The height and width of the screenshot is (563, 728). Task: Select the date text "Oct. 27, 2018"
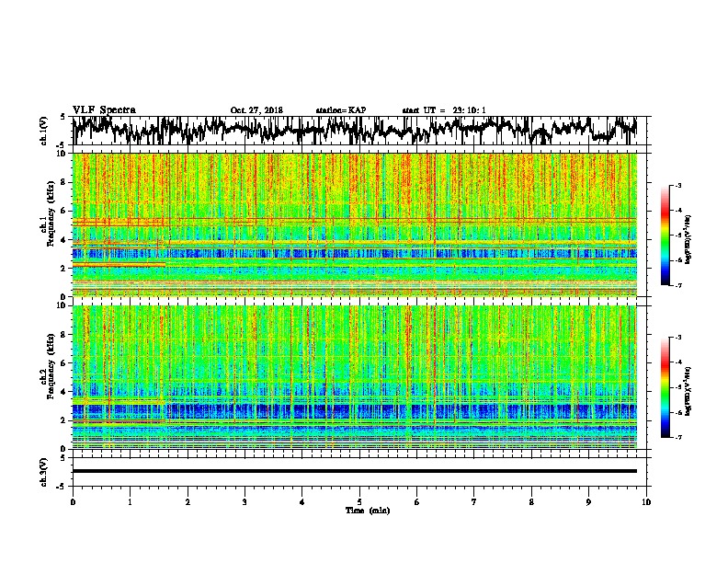click(x=256, y=110)
